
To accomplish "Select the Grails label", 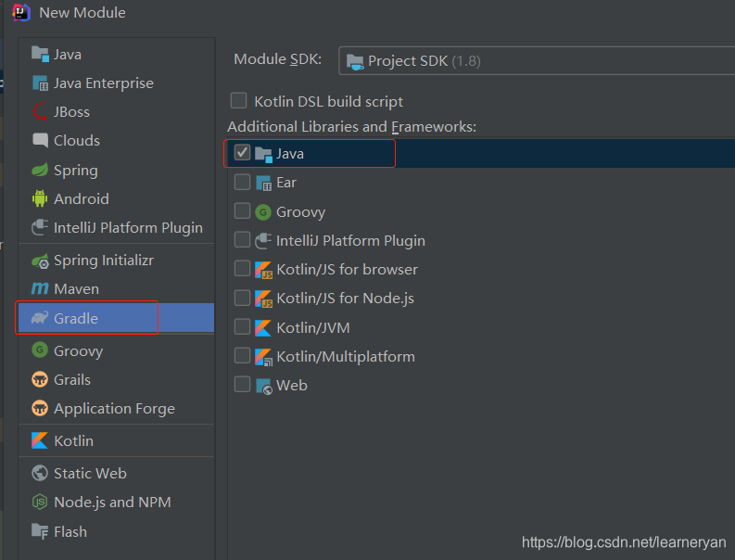I will [x=72, y=379].
